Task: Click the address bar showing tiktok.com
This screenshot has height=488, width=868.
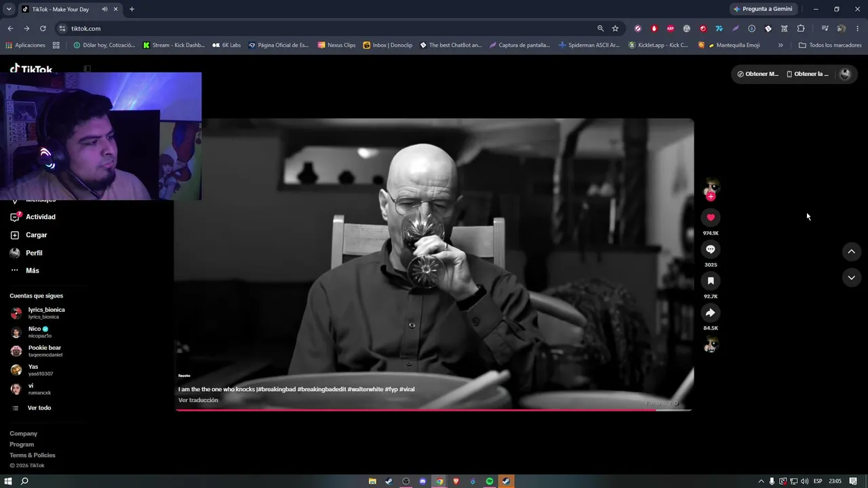Action: [x=325, y=28]
